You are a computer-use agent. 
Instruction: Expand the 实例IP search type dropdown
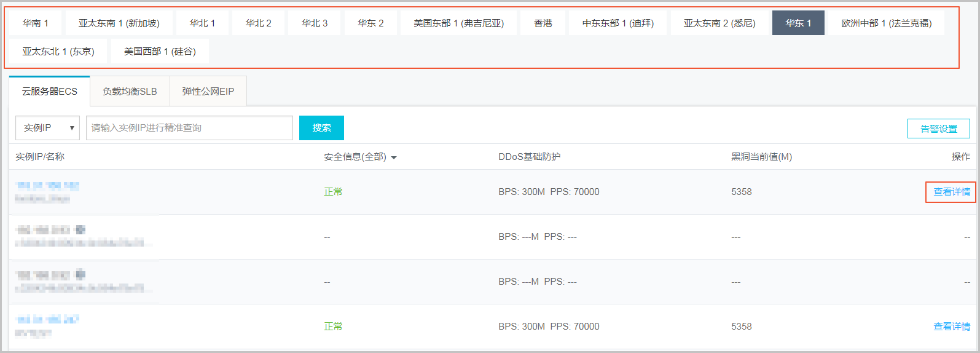[x=48, y=128]
